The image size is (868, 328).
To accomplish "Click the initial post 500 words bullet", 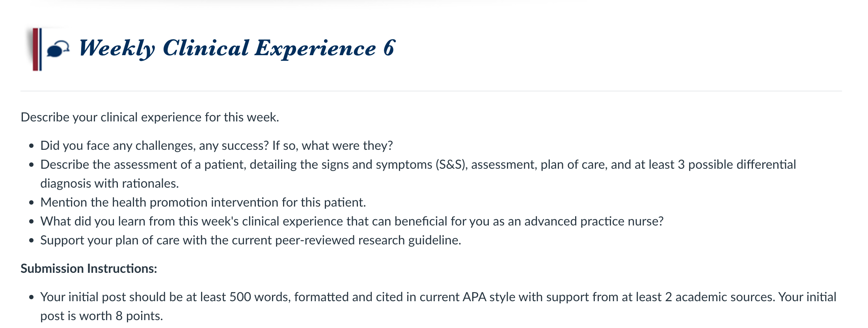I will 438,306.
